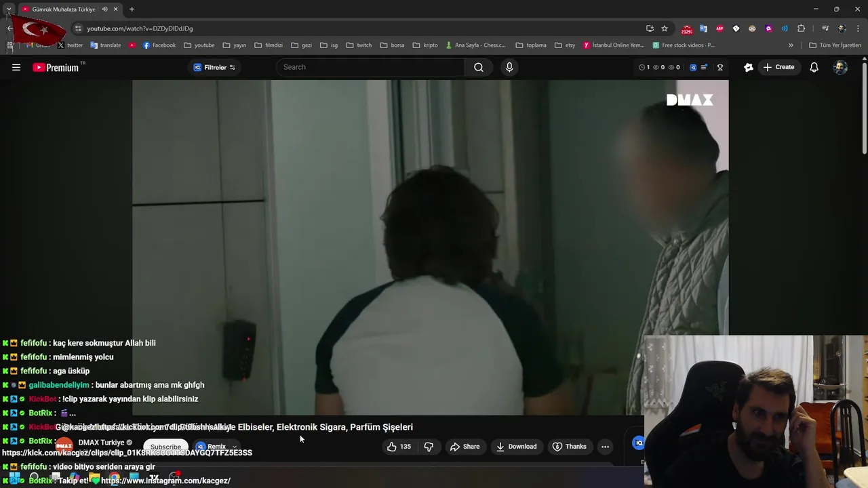Open filmdizi bookmark folder
The image size is (868, 488).
[x=269, y=45]
